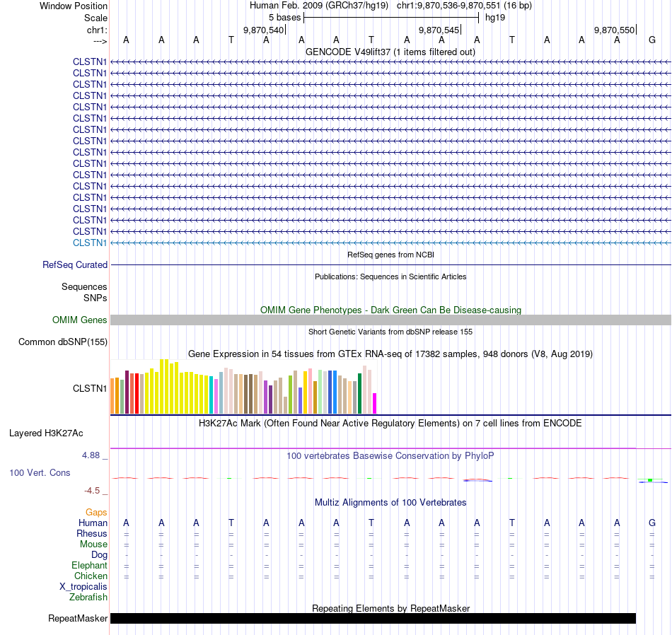Click position marker 9,870,540 on the ruler
The width and height of the screenshot is (672, 635).
pos(264,30)
